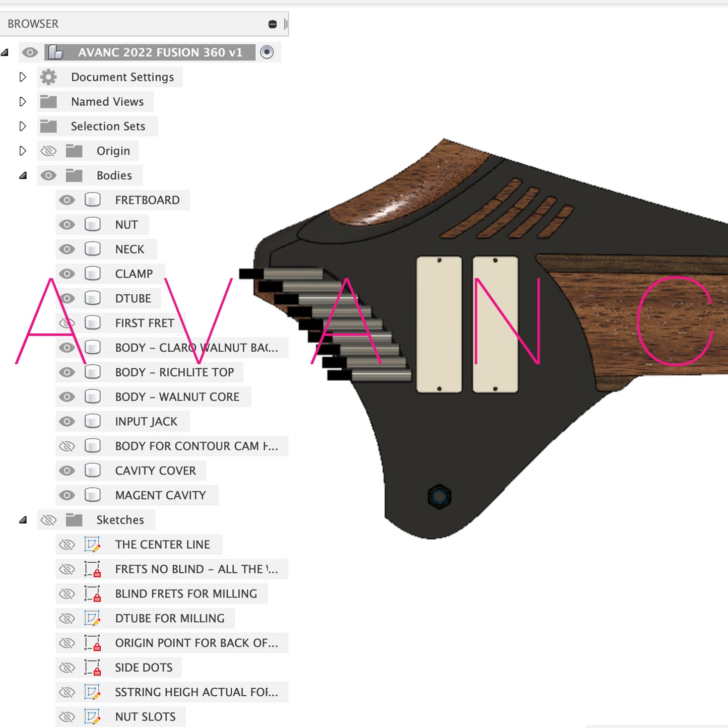Show the FIRST FRET body
Image resolution: width=728 pixels, height=728 pixels.
(x=67, y=323)
